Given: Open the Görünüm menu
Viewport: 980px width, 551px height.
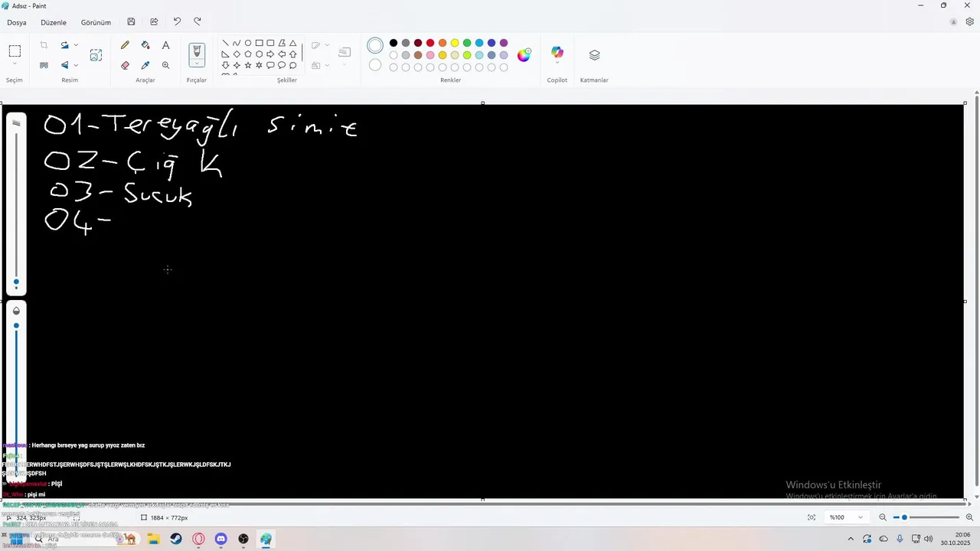Looking at the screenshot, I should pyautogui.click(x=96, y=22).
